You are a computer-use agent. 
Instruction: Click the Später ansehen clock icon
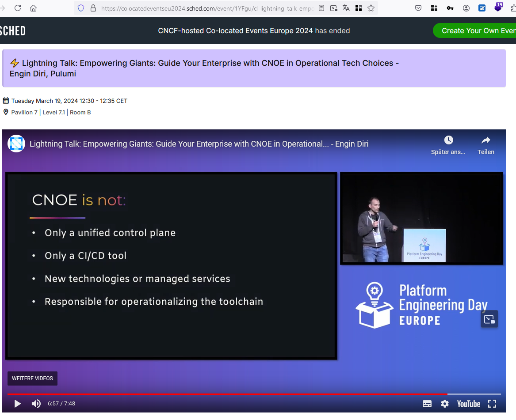[448, 140]
